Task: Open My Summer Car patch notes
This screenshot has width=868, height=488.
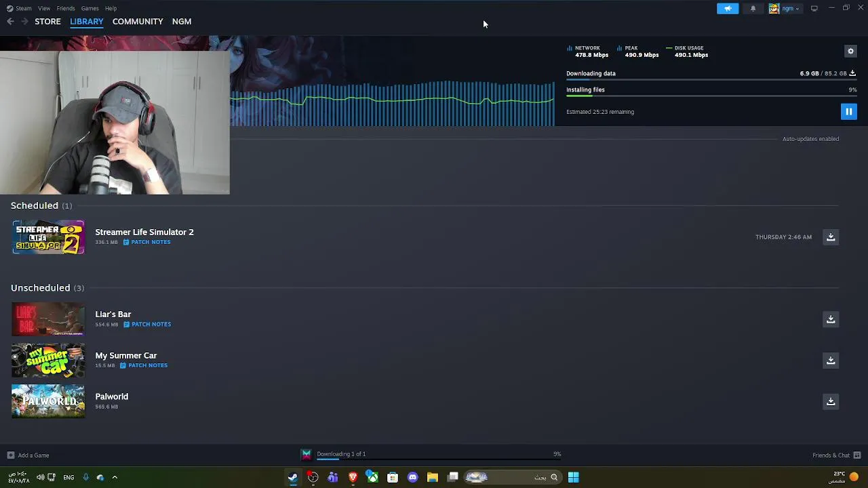Action: click(x=144, y=365)
